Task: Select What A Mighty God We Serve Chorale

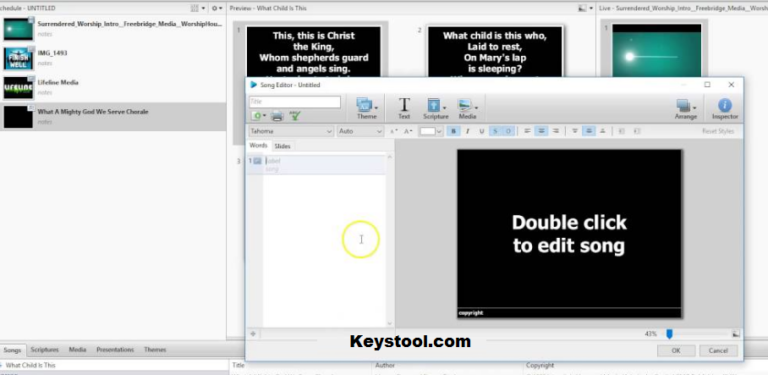Action: pyautogui.click(x=114, y=117)
